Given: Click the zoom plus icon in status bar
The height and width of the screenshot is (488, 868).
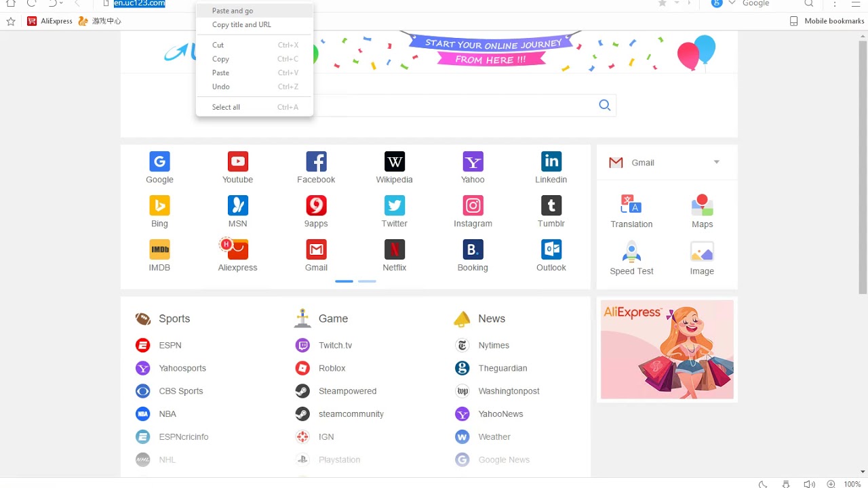Looking at the screenshot, I should click(x=831, y=484).
